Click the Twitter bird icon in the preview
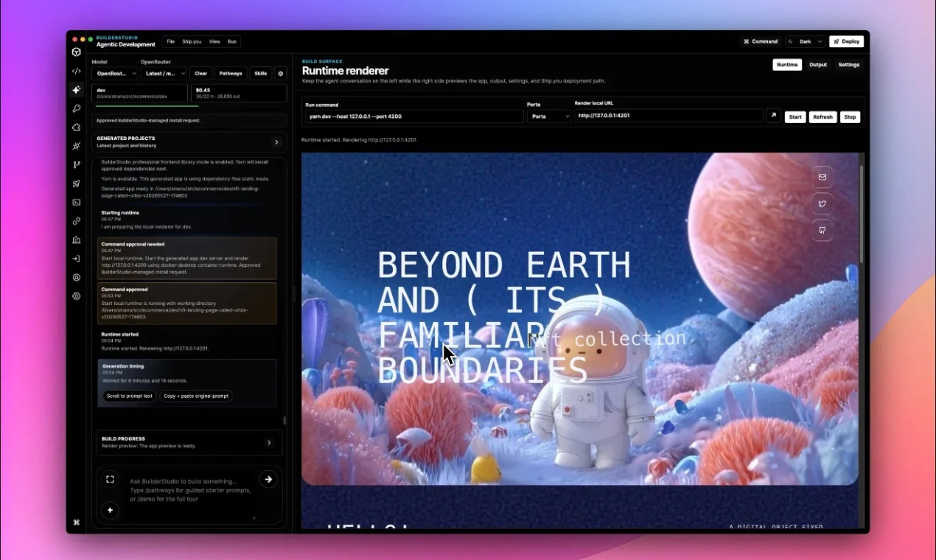 click(x=823, y=204)
